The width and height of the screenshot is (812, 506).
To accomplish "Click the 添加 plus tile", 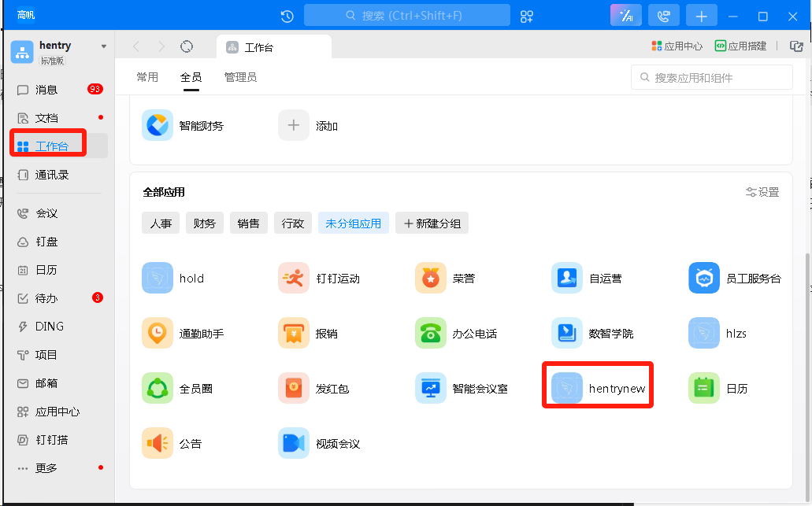I will click(x=294, y=125).
